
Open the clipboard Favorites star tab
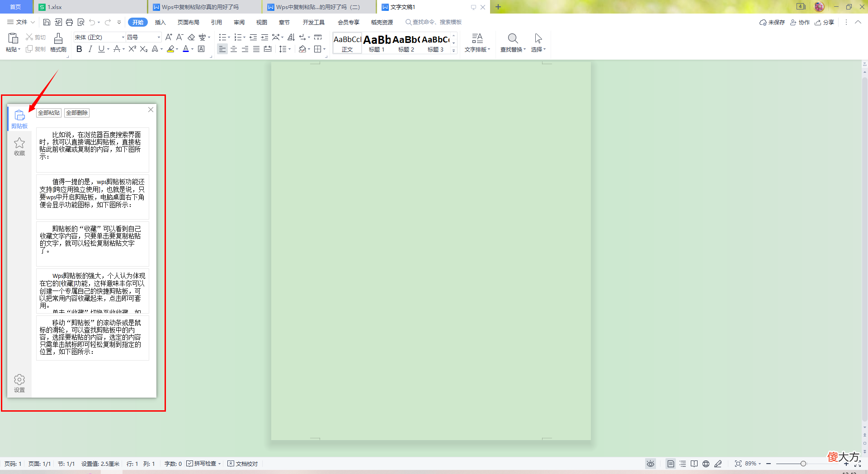tap(19, 146)
